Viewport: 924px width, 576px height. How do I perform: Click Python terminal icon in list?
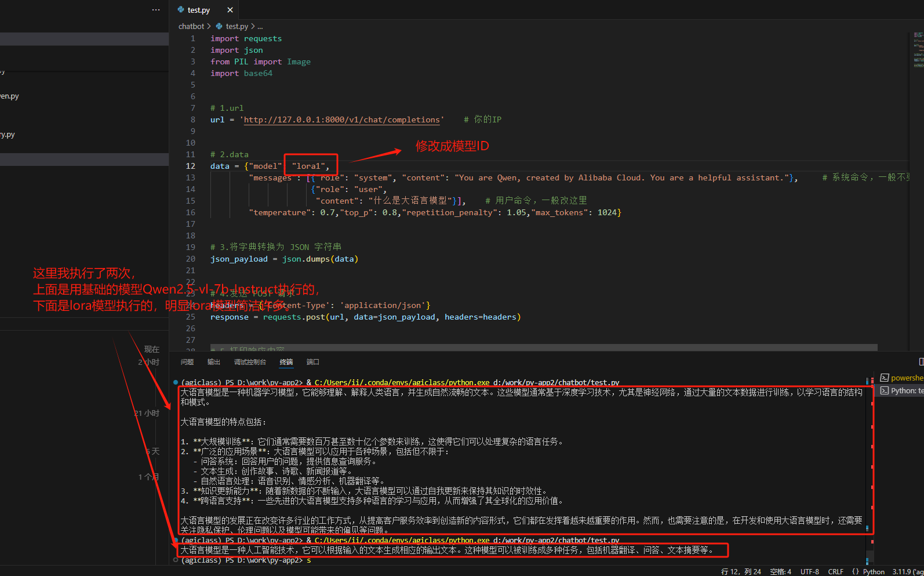coord(885,390)
